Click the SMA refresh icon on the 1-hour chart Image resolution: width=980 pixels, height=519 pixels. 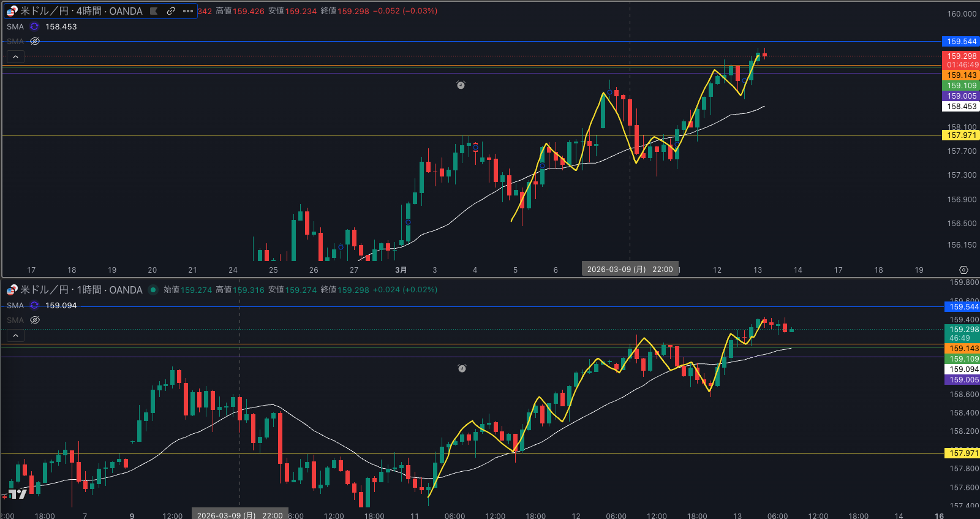[x=34, y=306]
